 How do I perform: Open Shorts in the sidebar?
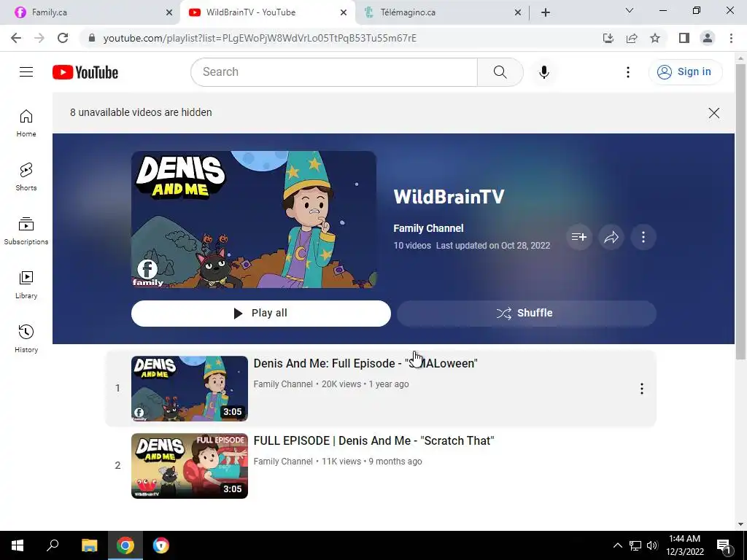tap(26, 176)
